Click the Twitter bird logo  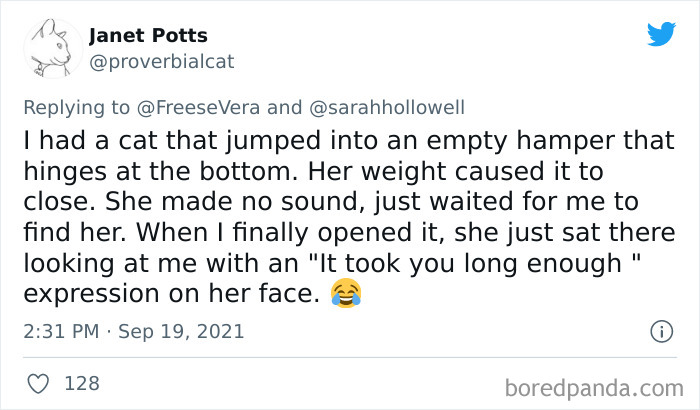point(661,34)
